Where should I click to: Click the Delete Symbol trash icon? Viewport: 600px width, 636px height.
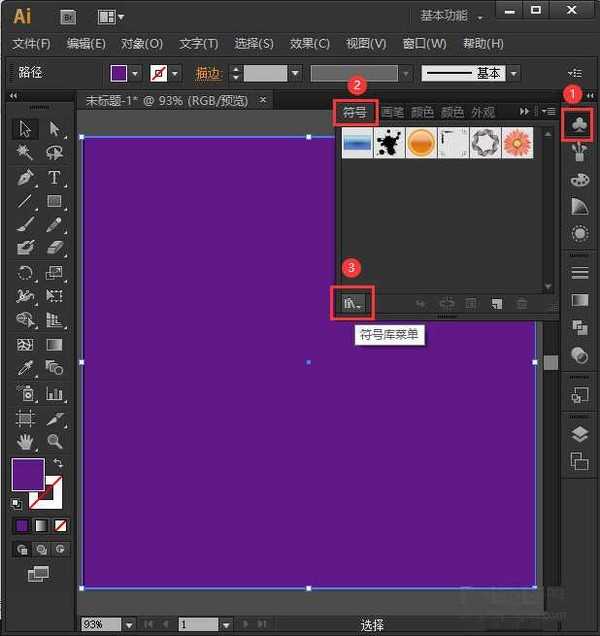coord(521,303)
